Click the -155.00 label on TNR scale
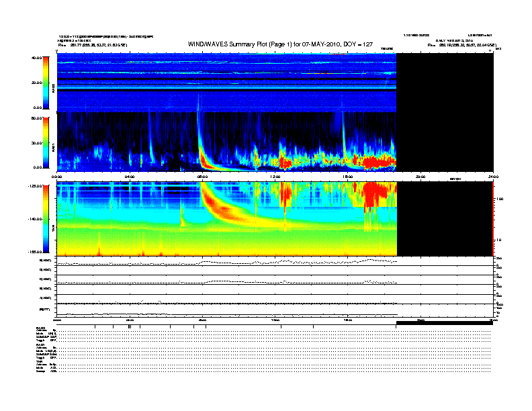This screenshot has height=411, width=532. pyautogui.click(x=35, y=252)
